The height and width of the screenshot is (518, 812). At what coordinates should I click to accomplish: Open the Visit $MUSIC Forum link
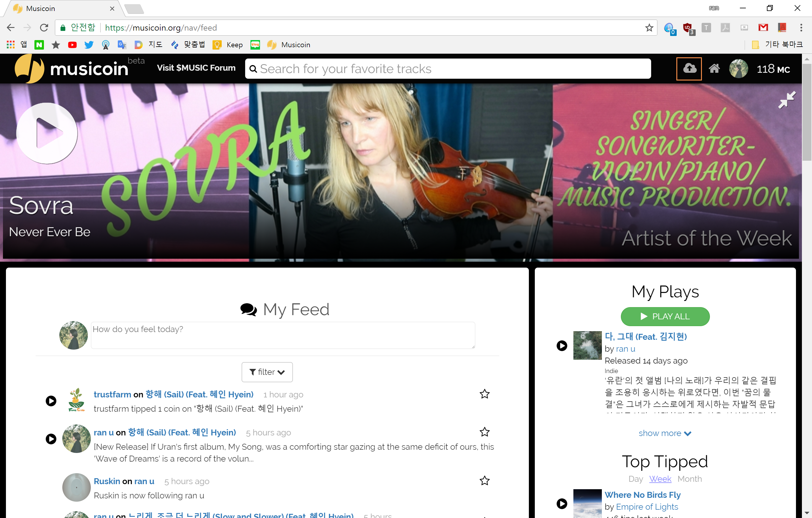pos(196,68)
